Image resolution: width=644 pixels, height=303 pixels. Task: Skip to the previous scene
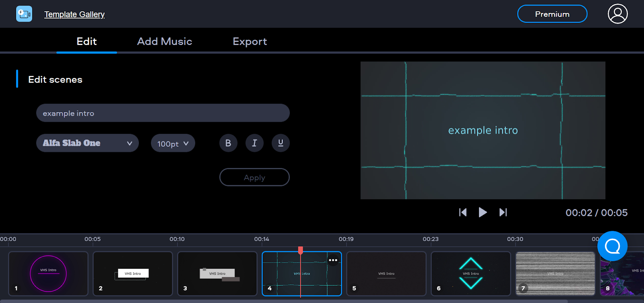point(463,212)
